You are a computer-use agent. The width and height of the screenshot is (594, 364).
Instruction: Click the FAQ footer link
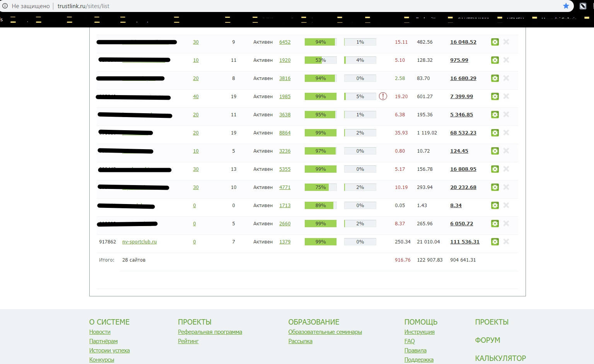point(410,341)
